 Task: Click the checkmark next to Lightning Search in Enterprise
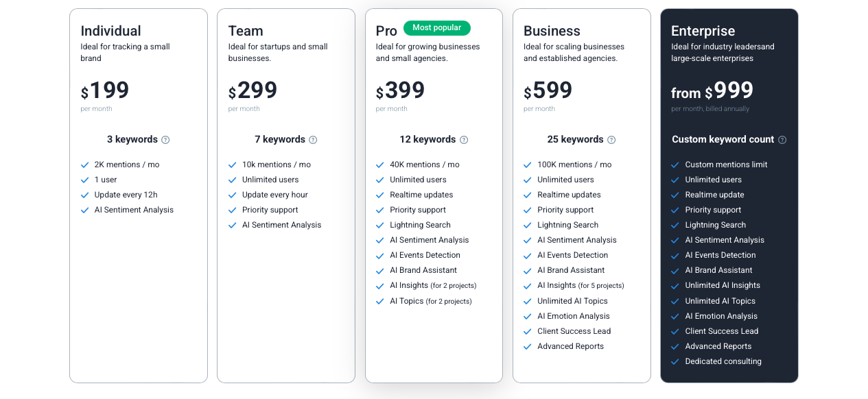tap(675, 225)
